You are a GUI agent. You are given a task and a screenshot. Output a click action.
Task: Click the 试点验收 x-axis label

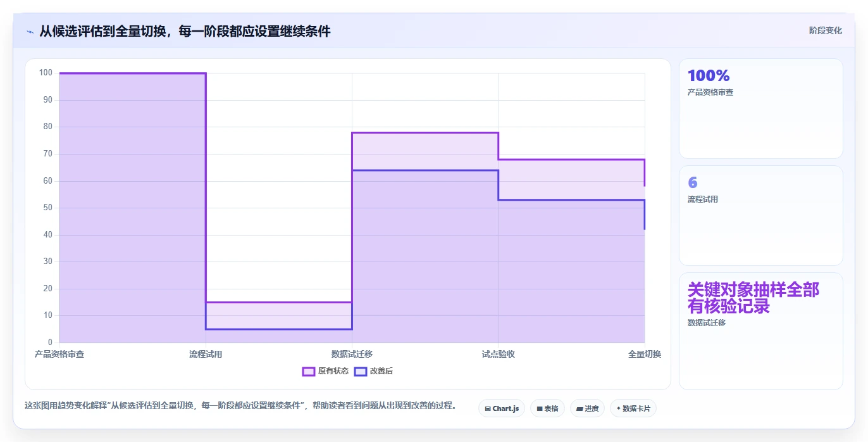pos(498,354)
